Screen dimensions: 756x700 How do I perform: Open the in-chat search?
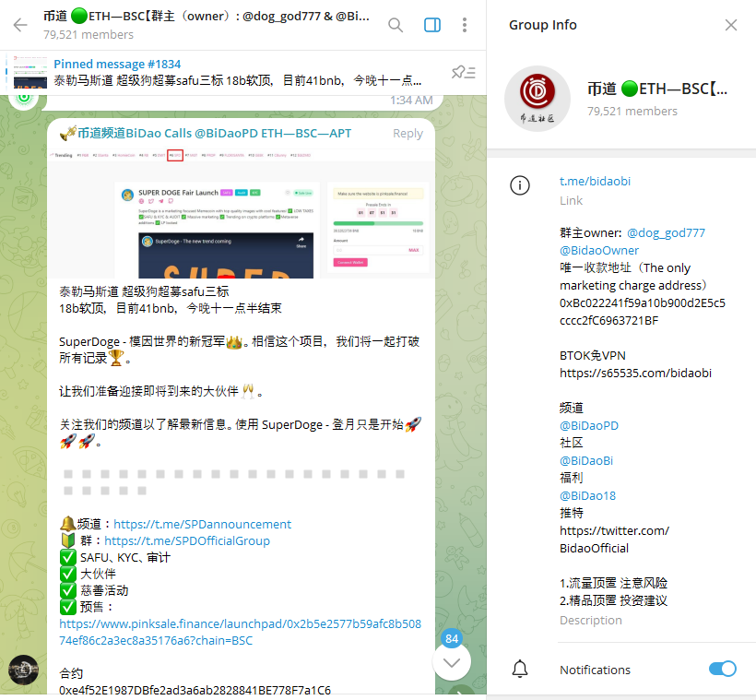[x=396, y=25]
